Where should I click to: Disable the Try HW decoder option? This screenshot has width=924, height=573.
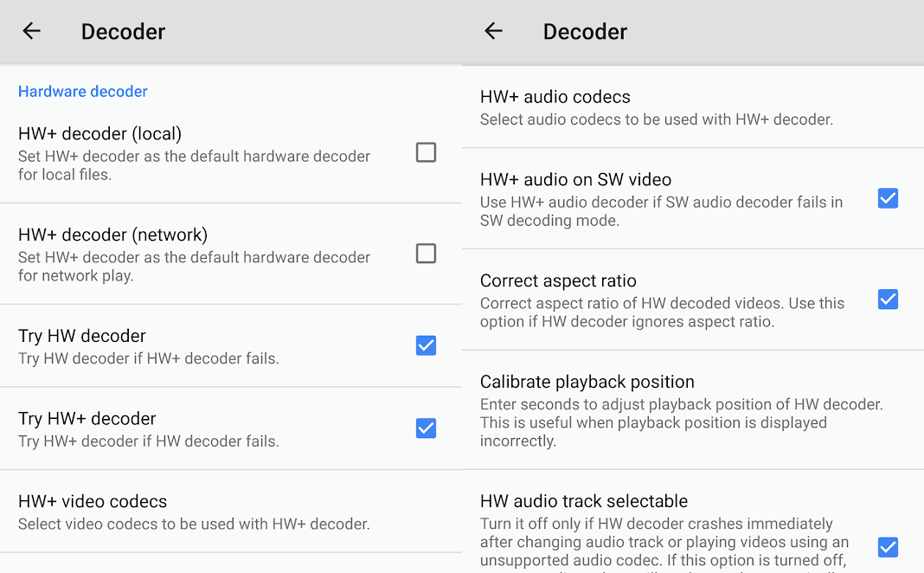[x=426, y=345]
